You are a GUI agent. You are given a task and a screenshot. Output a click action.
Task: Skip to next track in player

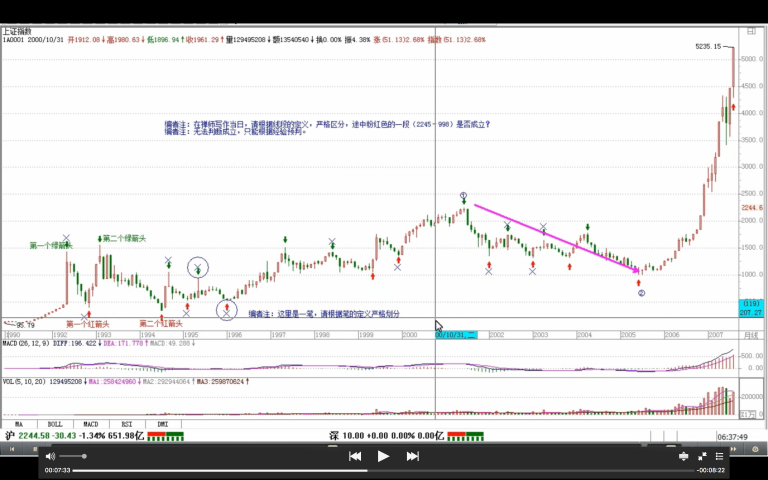pos(412,456)
